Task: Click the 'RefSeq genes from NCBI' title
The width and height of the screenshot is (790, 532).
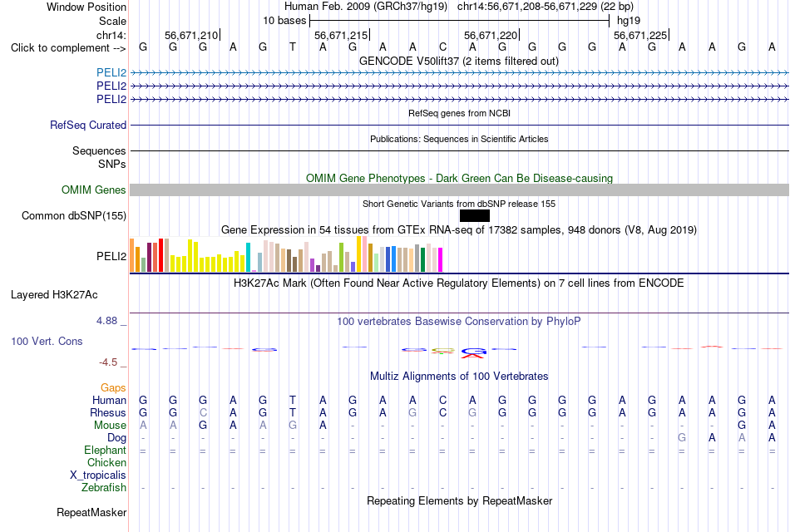Action: pyautogui.click(x=459, y=113)
